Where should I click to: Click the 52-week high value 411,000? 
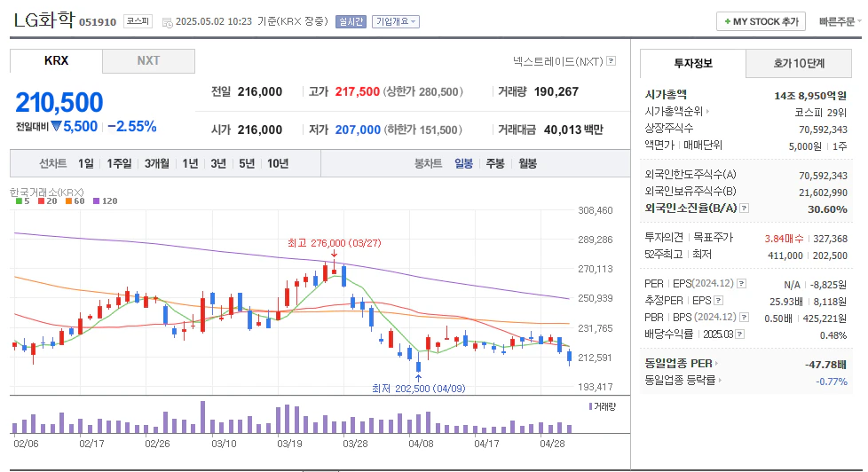[785, 256]
